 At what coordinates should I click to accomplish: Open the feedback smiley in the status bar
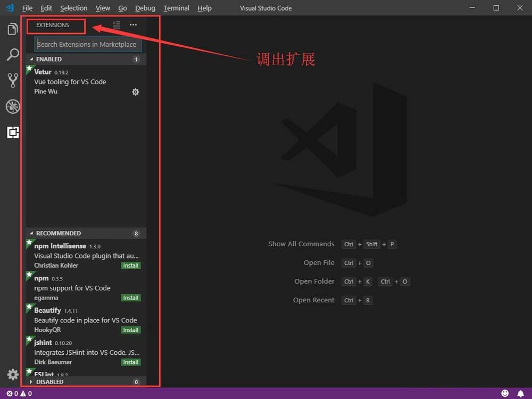pos(505,394)
